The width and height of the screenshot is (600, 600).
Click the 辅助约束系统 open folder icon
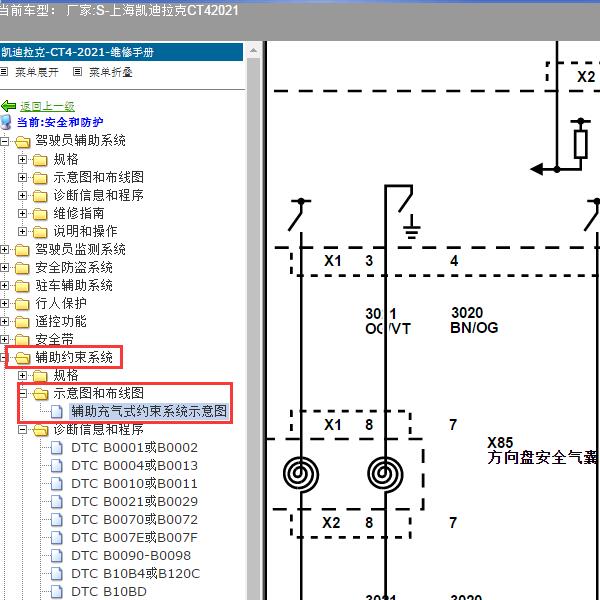tap(22, 358)
